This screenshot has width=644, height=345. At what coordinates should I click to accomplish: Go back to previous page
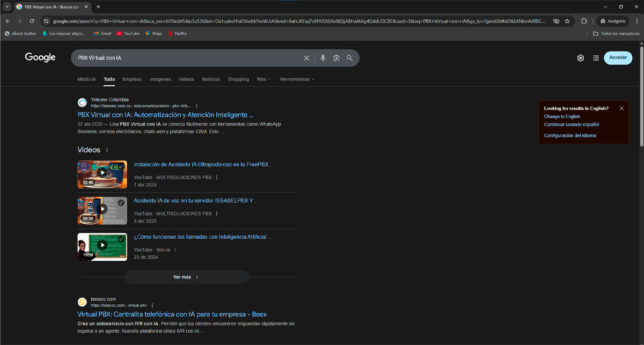point(8,21)
